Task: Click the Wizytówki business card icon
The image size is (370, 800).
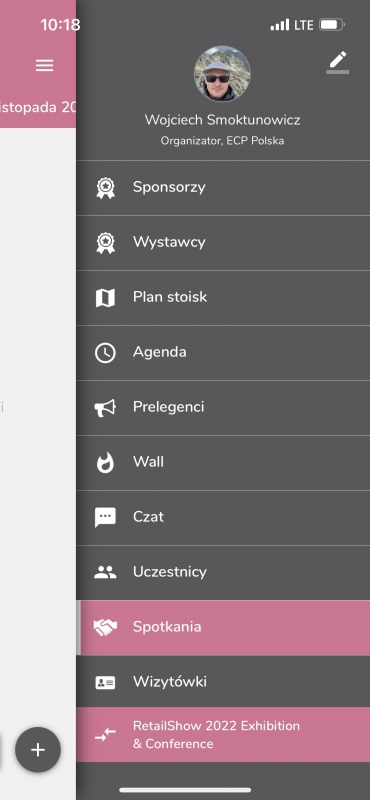Action: (x=105, y=683)
